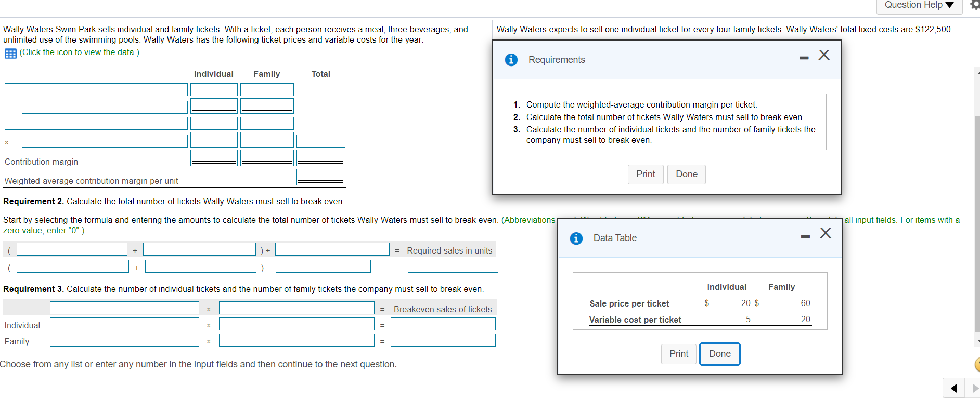The width and height of the screenshot is (980, 398).
Task: Click Done in the Data Table dialog
Action: (x=720, y=354)
